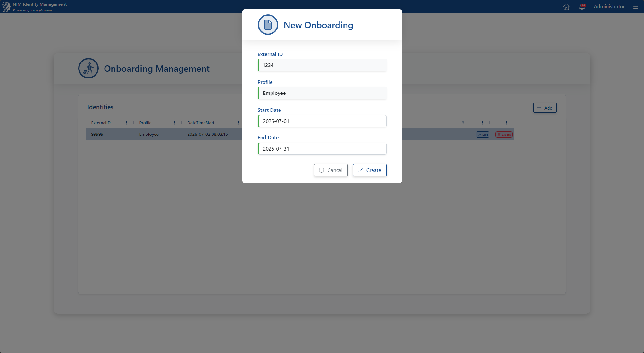Screen dimensions: 644x353
Task: Click the NIM Identity Management logo
Action: [x=6, y=7]
